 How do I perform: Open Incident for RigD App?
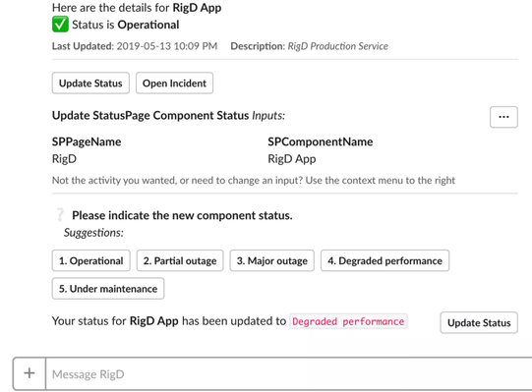click(174, 84)
